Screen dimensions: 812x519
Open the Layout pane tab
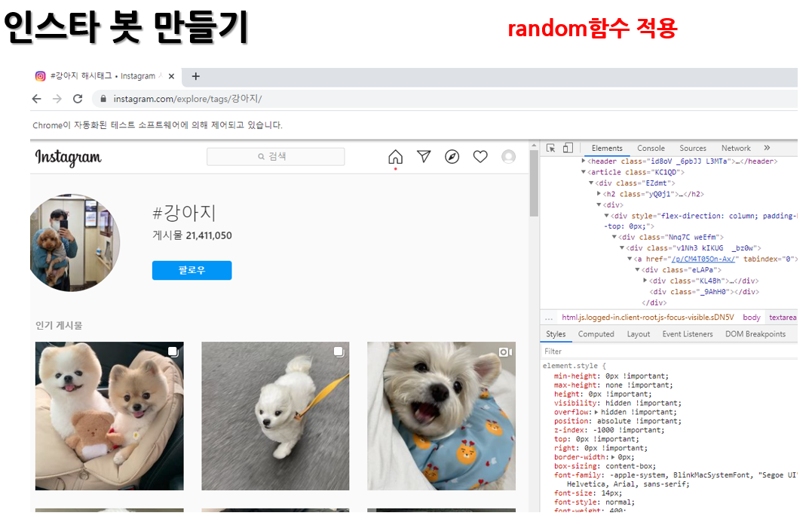639,334
